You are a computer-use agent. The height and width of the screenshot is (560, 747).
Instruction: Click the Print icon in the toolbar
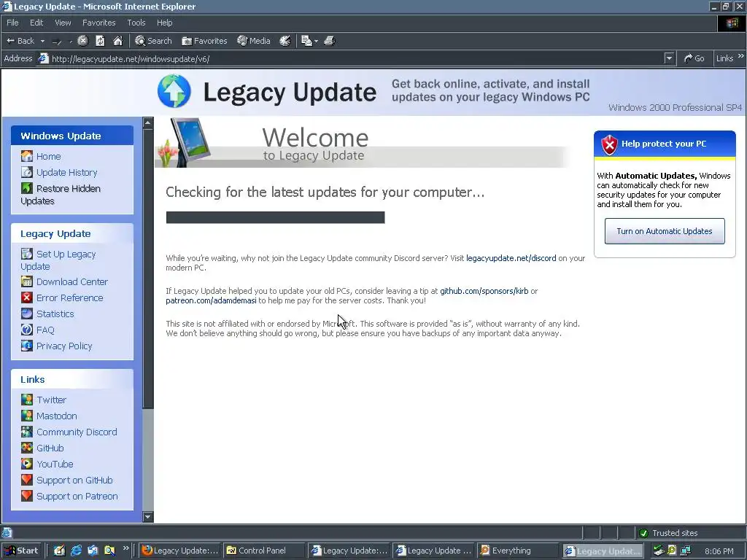coord(330,41)
